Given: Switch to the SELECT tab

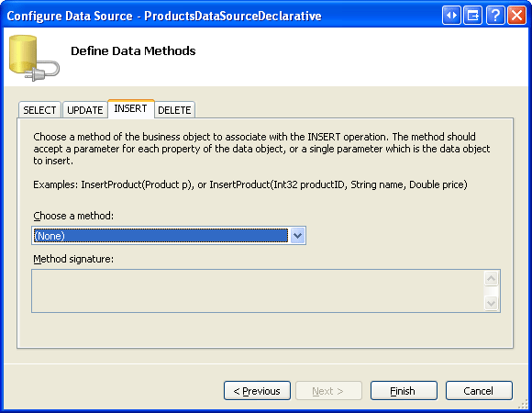Looking at the screenshot, I should (x=39, y=110).
